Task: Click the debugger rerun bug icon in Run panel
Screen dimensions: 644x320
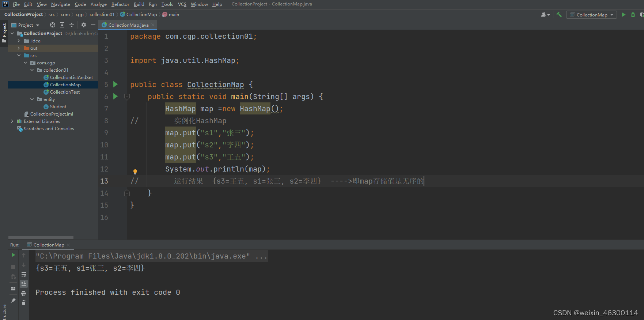Action: click(13, 277)
